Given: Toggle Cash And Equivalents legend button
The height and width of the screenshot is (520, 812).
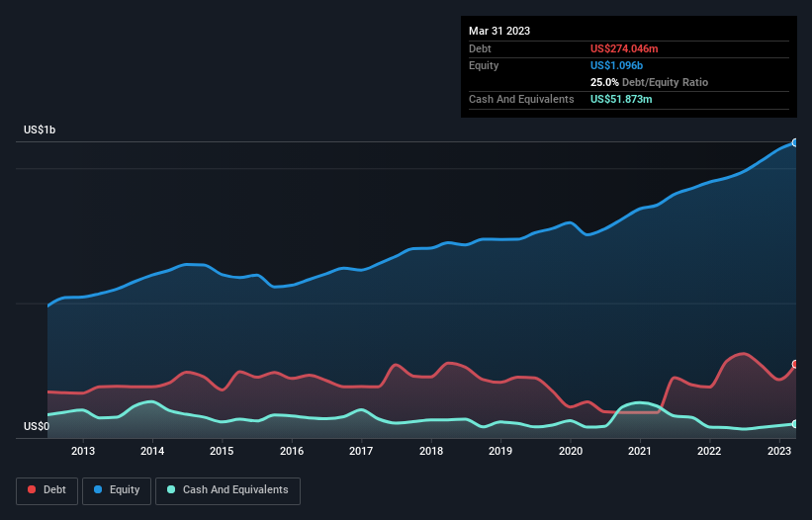Looking at the screenshot, I should click(x=227, y=490).
